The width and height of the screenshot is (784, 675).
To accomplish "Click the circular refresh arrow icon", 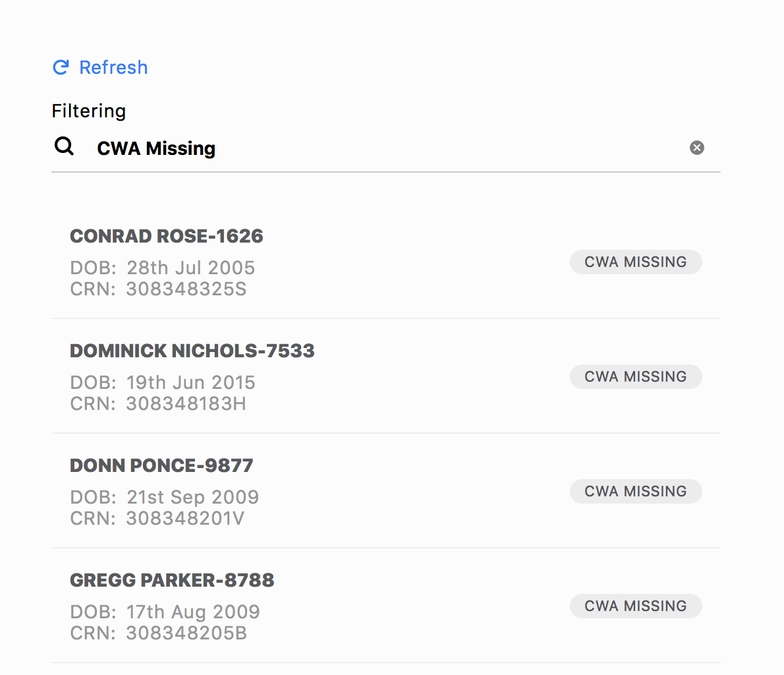I will pos(61,67).
